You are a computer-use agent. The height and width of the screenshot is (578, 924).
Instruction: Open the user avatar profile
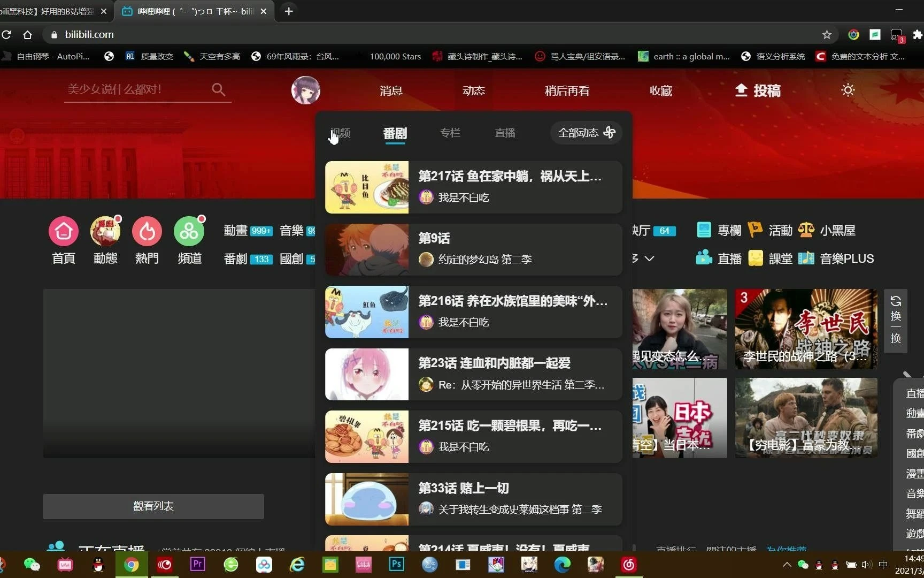tap(306, 90)
